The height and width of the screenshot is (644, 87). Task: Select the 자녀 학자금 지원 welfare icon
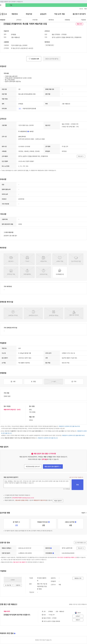76,259
